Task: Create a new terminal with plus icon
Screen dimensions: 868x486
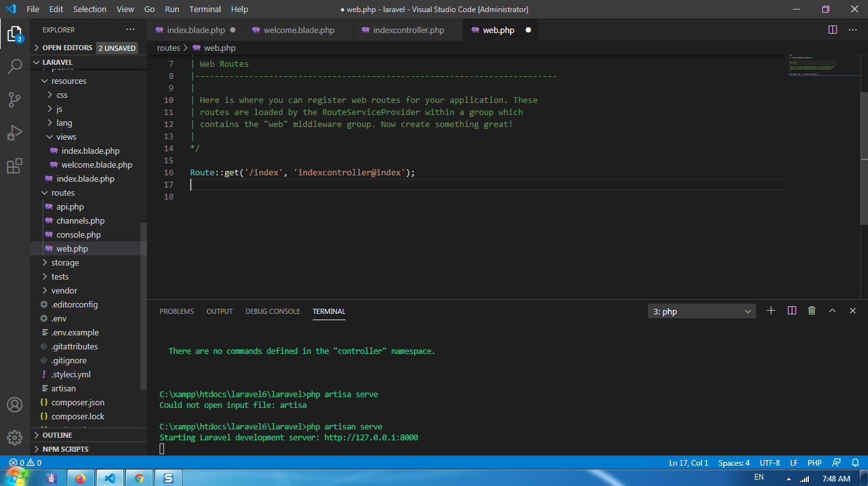Action: tap(771, 311)
